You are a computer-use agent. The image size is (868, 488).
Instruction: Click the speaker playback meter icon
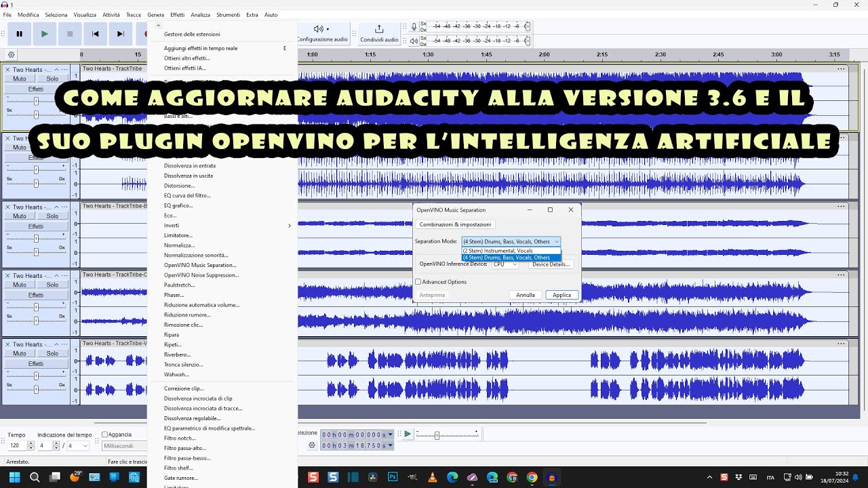tap(414, 41)
